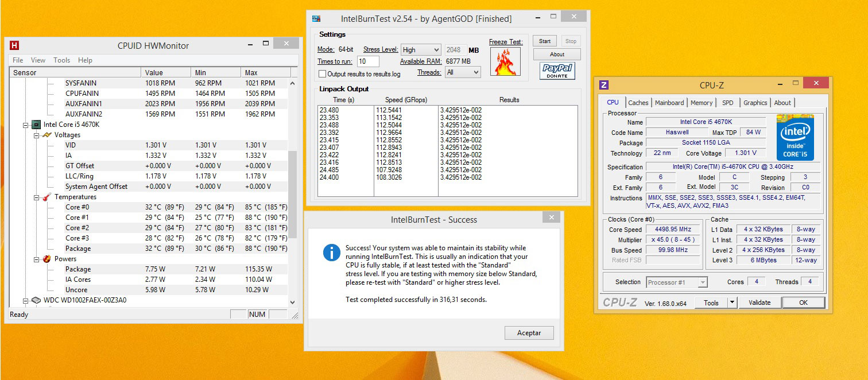Collapse the Powers tree node
Viewport: 868px width, 380px height.
coord(36,259)
